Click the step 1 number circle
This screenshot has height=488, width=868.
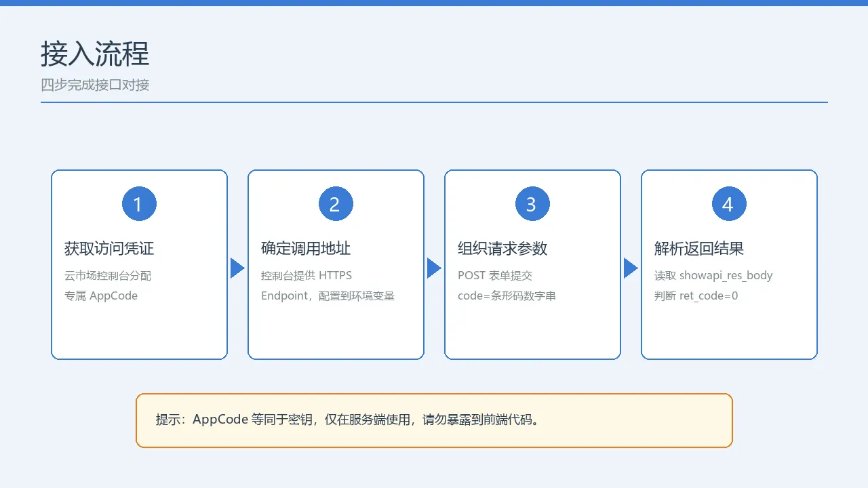139,204
